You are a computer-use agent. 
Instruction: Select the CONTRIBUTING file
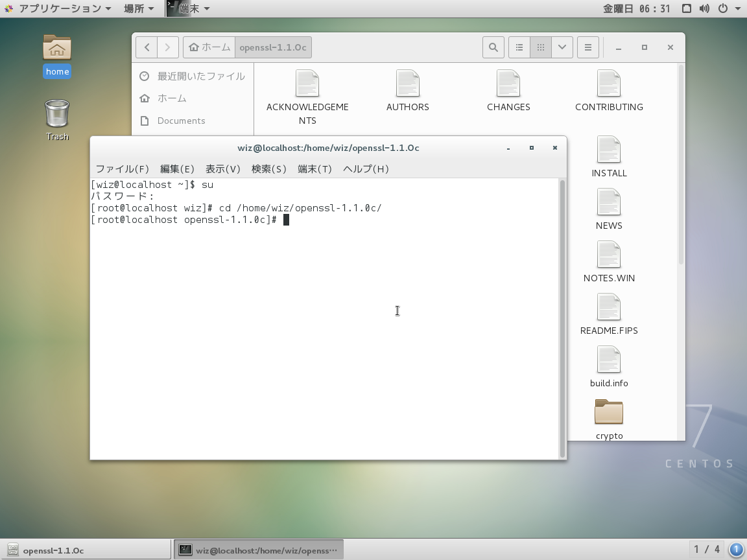click(x=609, y=91)
